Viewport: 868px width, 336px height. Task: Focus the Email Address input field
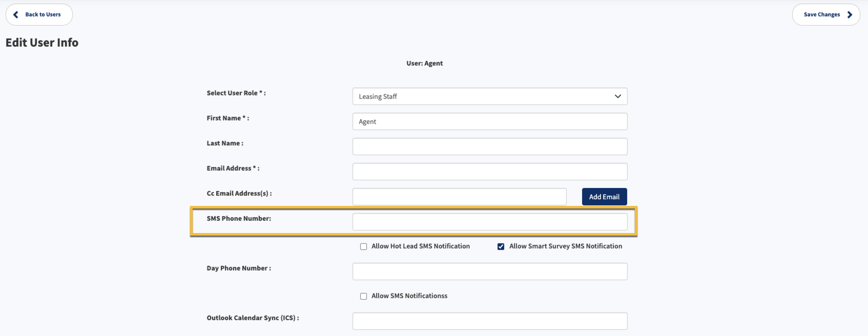(x=490, y=172)
